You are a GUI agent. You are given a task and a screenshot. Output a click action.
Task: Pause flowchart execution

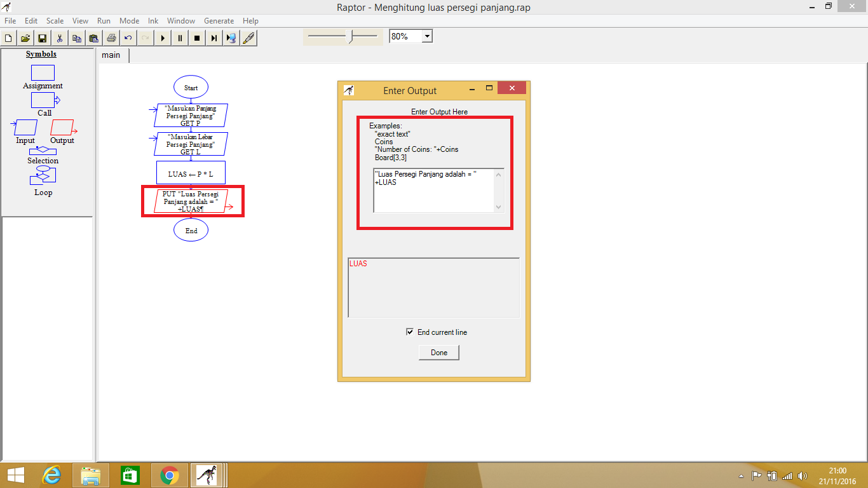pos(180,37)
